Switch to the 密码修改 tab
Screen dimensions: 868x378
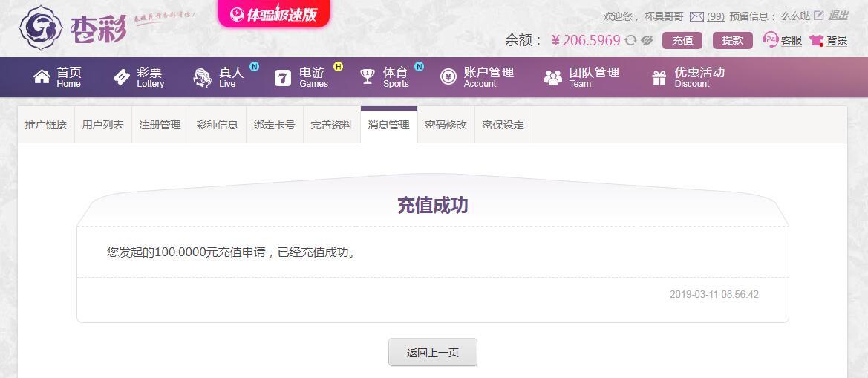pos(446,125)
